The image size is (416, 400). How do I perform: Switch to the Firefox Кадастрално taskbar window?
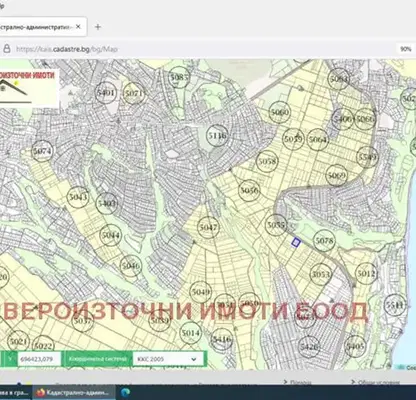[x=74, y=393]
